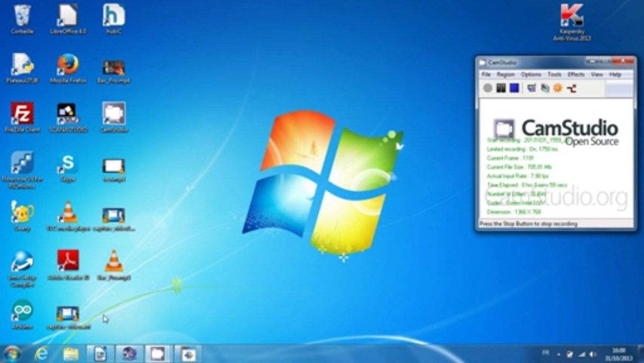This screenshot has width=644, height=363.
Task: Switch to CamStudio taskbar button
Action: 159,354
